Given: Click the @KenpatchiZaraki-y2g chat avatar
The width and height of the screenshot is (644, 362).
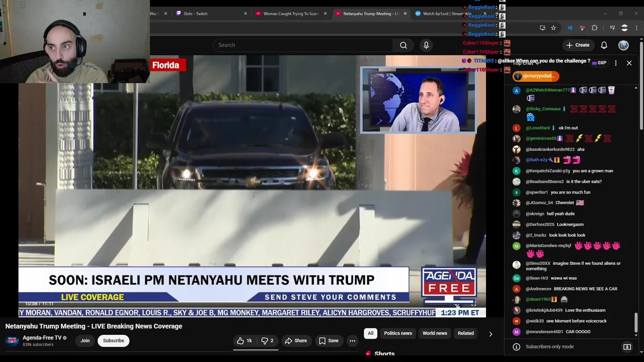Looking at the screenshot, I should pos(516,171).
